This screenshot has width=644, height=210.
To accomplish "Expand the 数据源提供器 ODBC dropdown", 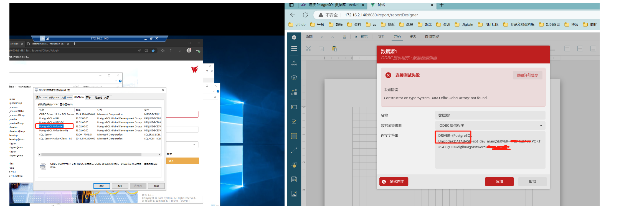I will click(490, 126).
